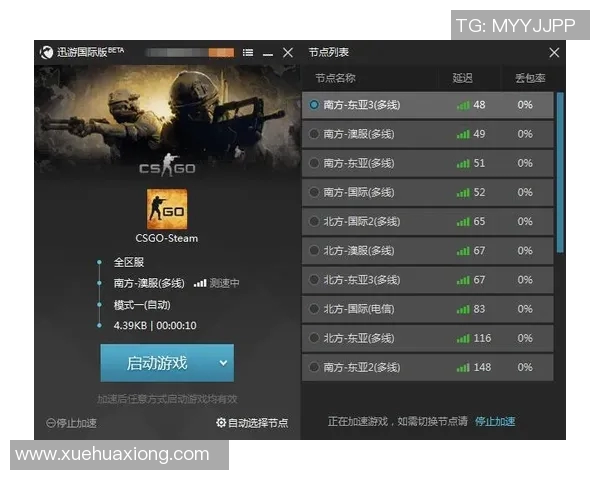
Task: Sort by 丢包率 packet loss column header
Action: click(530, 78)
